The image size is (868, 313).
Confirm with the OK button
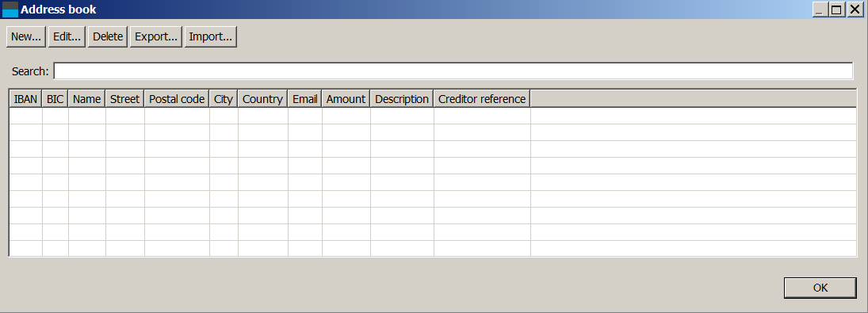[820, 288]
